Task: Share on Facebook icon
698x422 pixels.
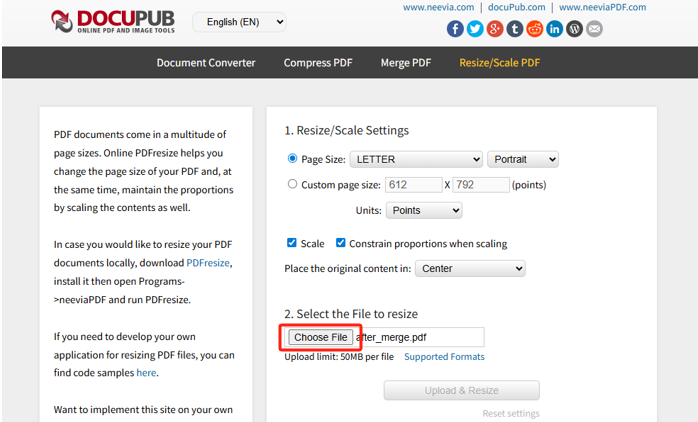Action: (455, 29)
